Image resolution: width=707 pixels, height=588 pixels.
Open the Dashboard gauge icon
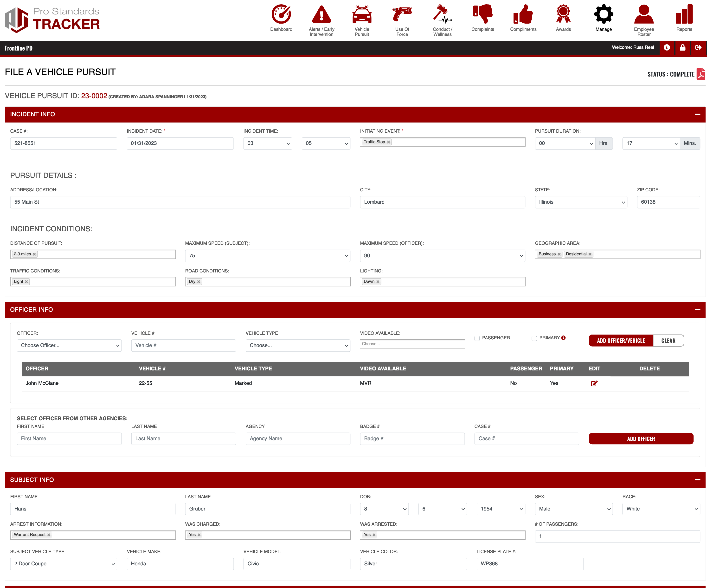pos(281,14)
